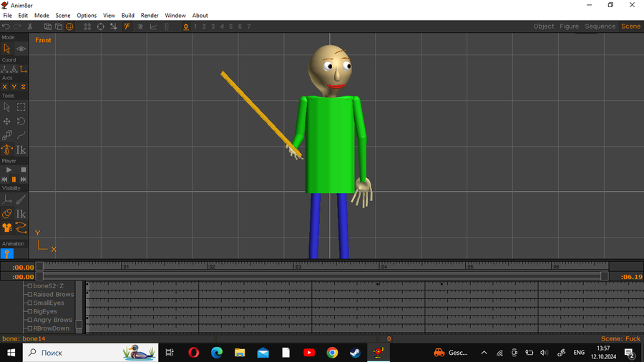This screenshot has height=362, width=644.
Task: Open the File menu
Action: tap(7, 16)
